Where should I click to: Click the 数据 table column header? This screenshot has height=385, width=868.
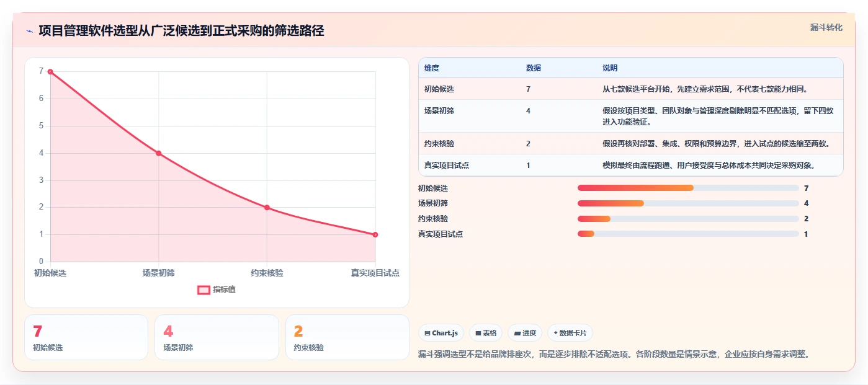pyautogui.click(x=534, y=68)
